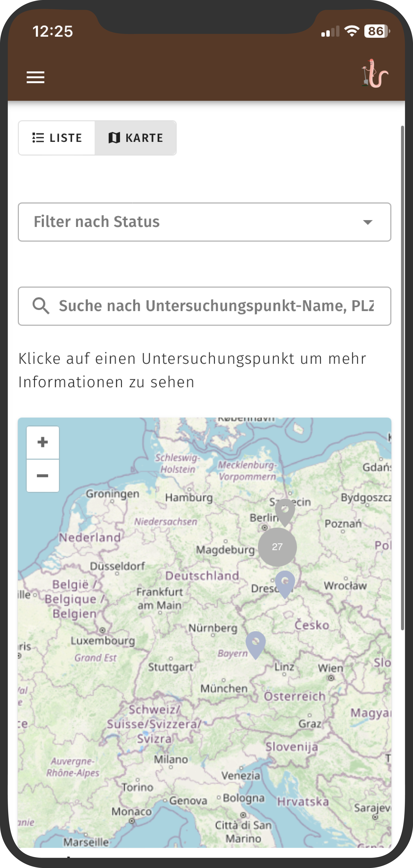Tap the earthworm logo icon
The image size is (413, 868).
[375, 73]
